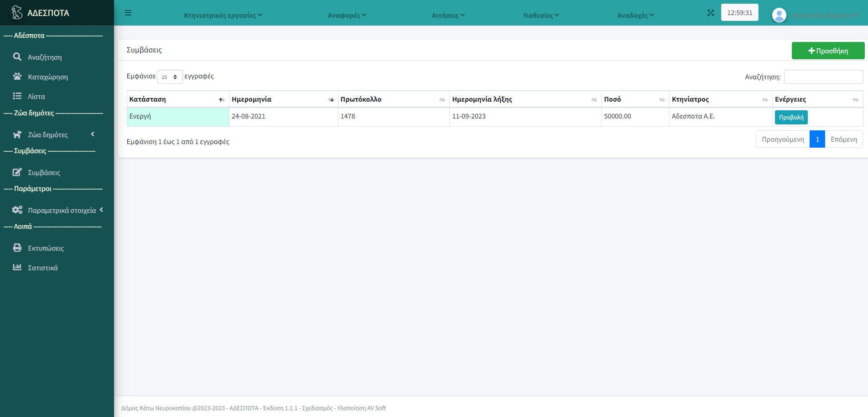Open Λίστα in the sidebar
The width and height of the screenshot is (868, 417).
pyautogui.click(x=36, y=96)
